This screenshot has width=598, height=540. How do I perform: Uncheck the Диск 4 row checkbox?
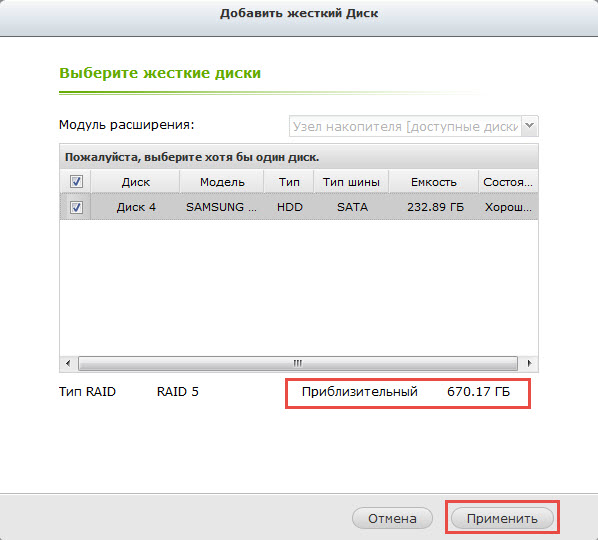(x=76, y=207)
